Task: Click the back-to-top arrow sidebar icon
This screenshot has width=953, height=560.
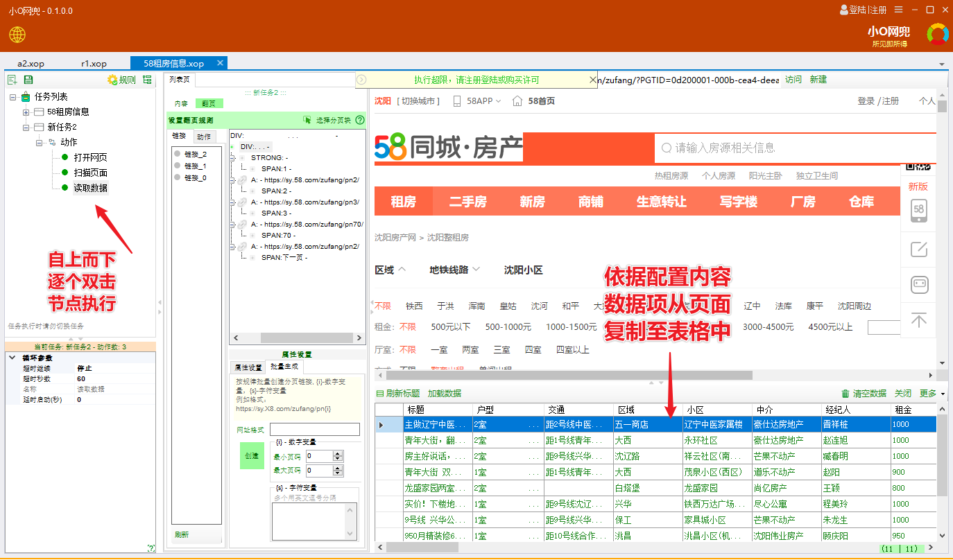Action: 918,320
